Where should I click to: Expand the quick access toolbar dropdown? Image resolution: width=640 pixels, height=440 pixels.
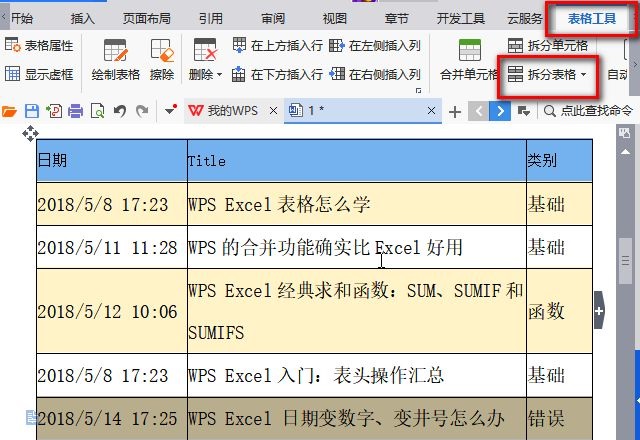[x=171, y=109]
